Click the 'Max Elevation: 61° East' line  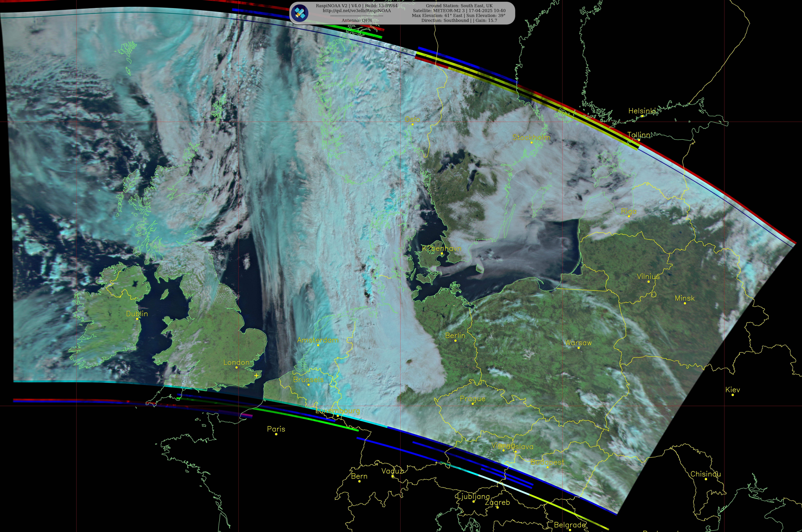(458, 16)
